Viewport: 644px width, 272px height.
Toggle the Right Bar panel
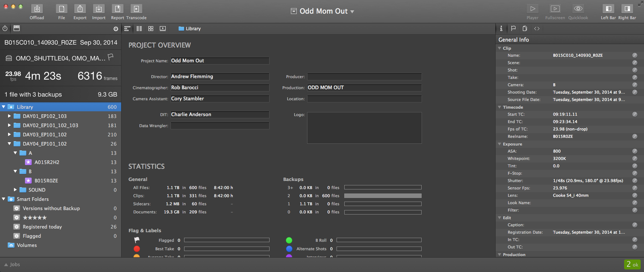tap(627, 9)
